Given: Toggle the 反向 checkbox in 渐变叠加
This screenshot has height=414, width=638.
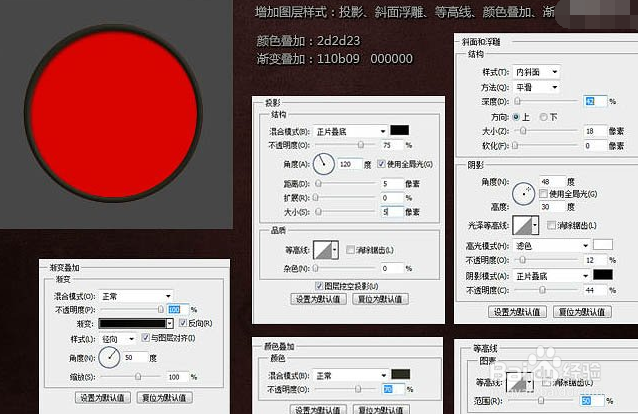Looking at the screenshot, I should pos(183,323).
